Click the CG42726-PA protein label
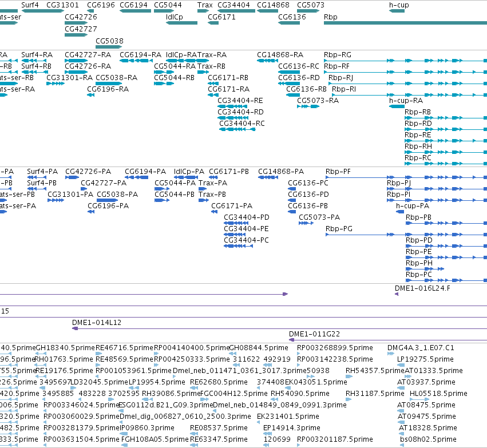 pos(88,172)
